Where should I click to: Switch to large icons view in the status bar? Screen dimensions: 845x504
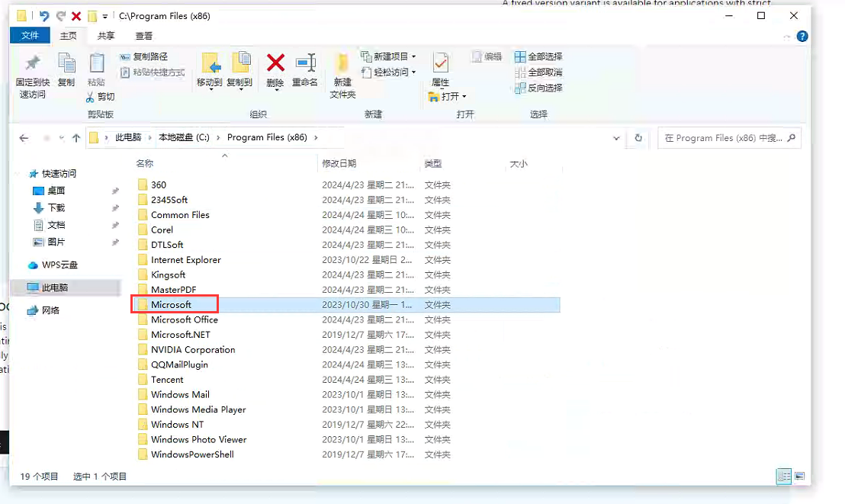click(799, 477)
